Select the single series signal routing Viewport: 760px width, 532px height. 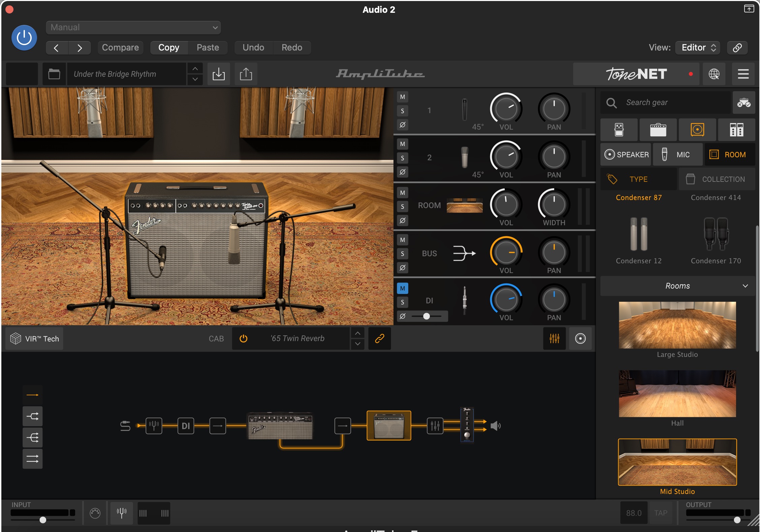[32, 395]
